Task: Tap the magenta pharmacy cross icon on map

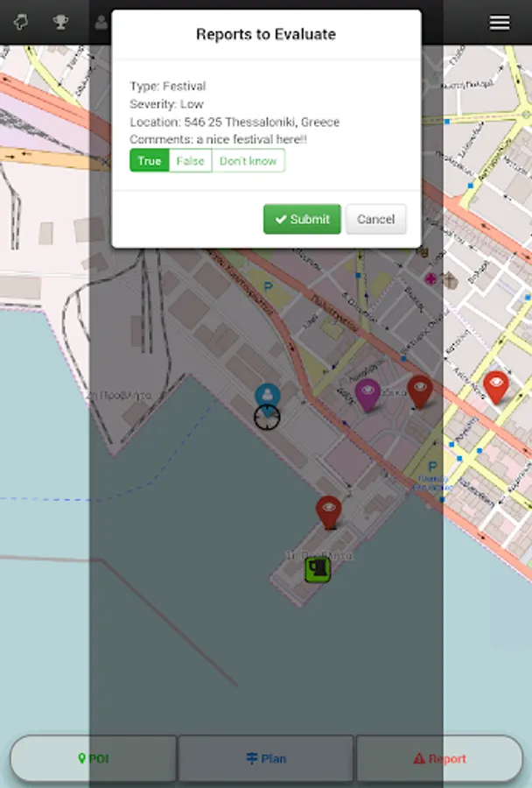Action: click(x=430, y=279)
